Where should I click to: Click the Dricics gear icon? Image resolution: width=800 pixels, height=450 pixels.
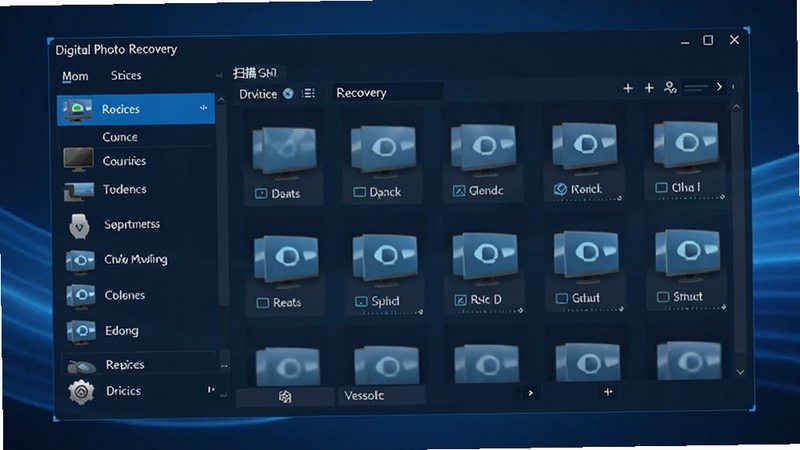(81, 392)
